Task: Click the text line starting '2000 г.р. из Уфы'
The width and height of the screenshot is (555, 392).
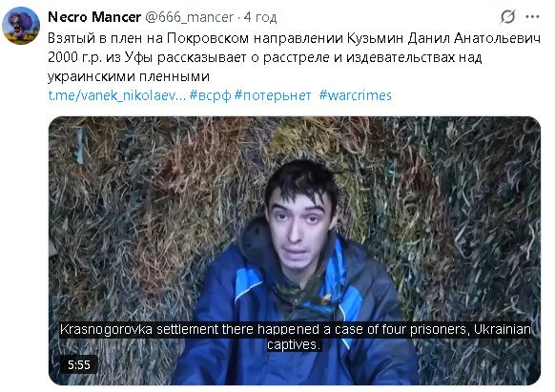Action: pyautogui.click(x=265, y=57)
